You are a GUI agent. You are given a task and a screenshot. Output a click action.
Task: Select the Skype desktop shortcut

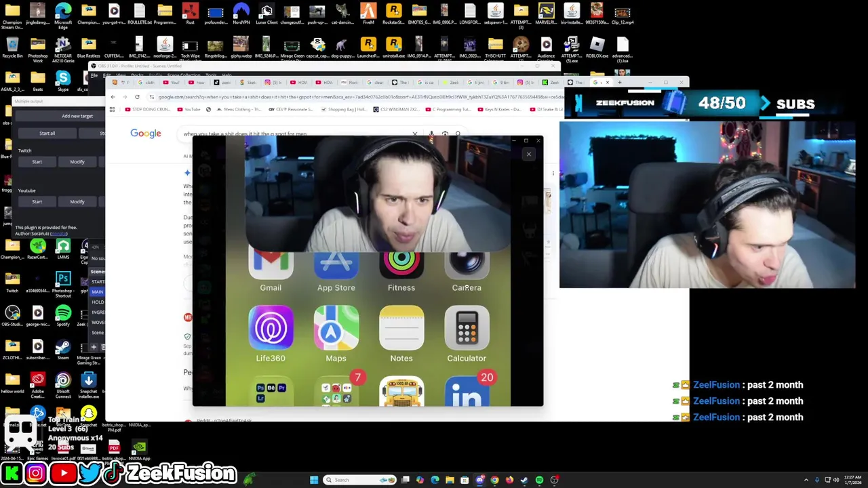(x=63, y=81)
